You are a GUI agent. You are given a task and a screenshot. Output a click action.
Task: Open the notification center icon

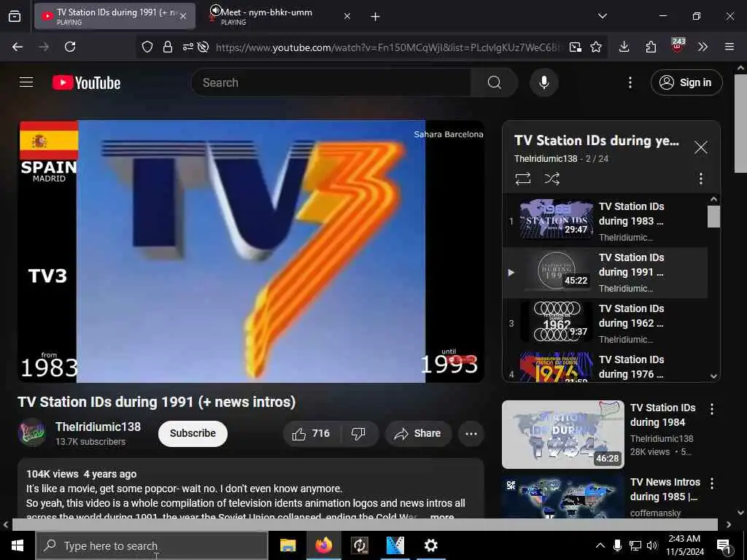coord(723,546)
